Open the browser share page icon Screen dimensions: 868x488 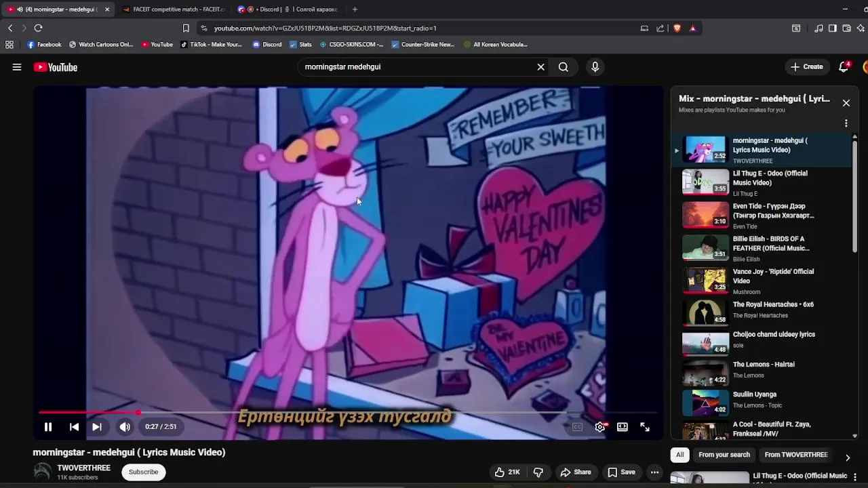[x=660, y=28]
